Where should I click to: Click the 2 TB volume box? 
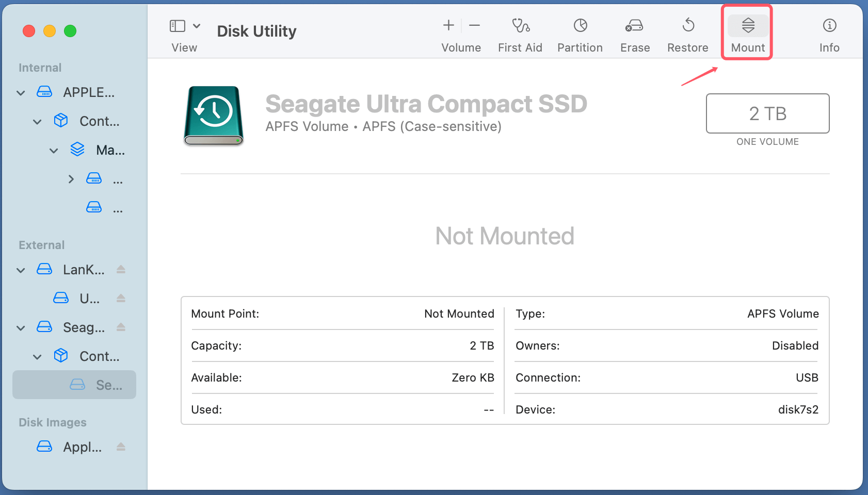pos(767,113)
